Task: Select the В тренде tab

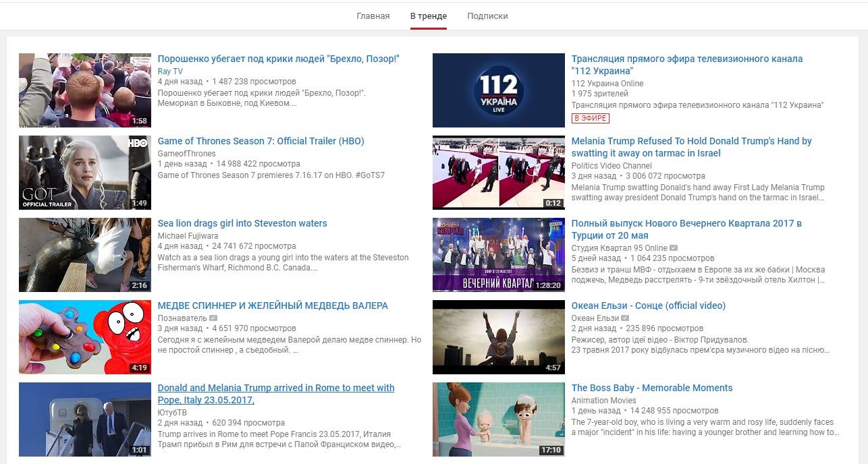Action: coord(429,16)
